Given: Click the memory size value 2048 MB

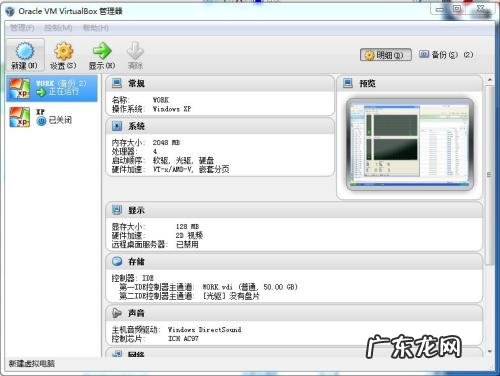Looking at the screenshot, I should click(x=166, y=142).
